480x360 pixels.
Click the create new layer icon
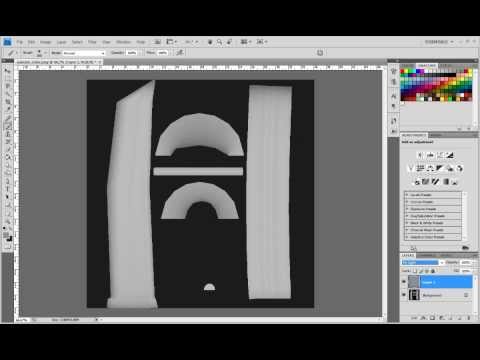pyautogui.click(x=460, y=318)
